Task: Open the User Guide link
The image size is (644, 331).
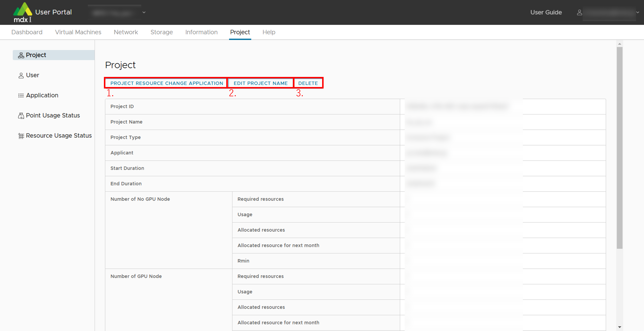Action: tap(546, 12)
